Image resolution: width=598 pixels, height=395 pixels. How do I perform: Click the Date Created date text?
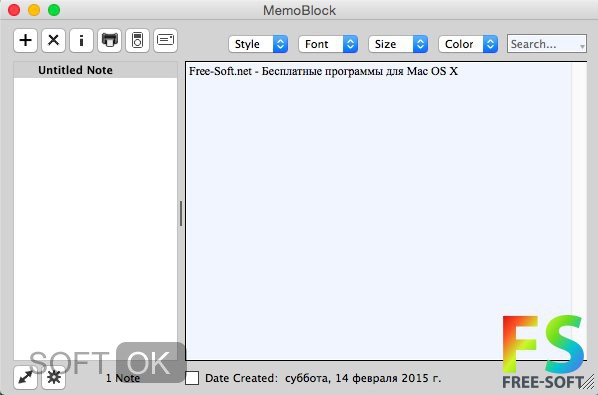click(x=363, y=378)
